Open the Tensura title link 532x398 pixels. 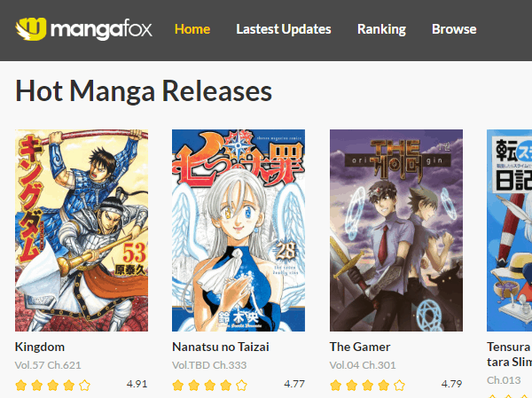pyautogui.click(x=509, y=355)
